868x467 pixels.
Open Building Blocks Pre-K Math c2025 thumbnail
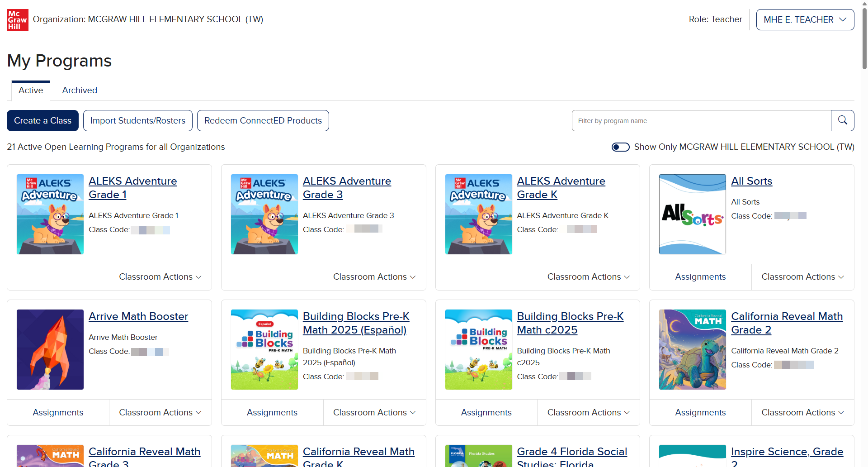pos(479,349)
